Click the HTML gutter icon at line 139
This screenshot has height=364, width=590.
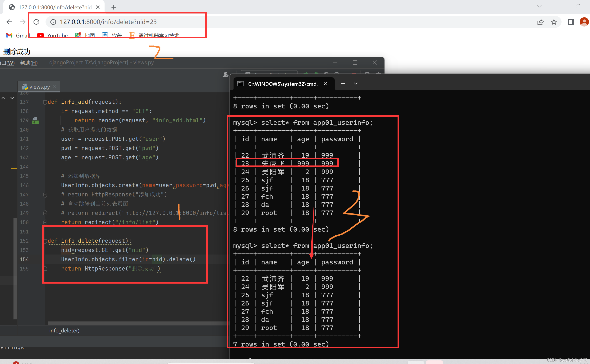pos(35,120)
